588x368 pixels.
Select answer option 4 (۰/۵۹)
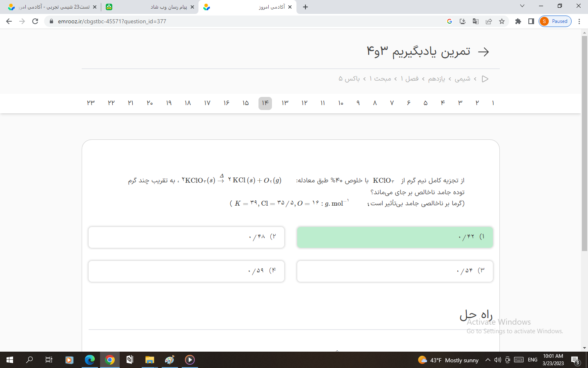pyautogui.click(x=186, y=271)
